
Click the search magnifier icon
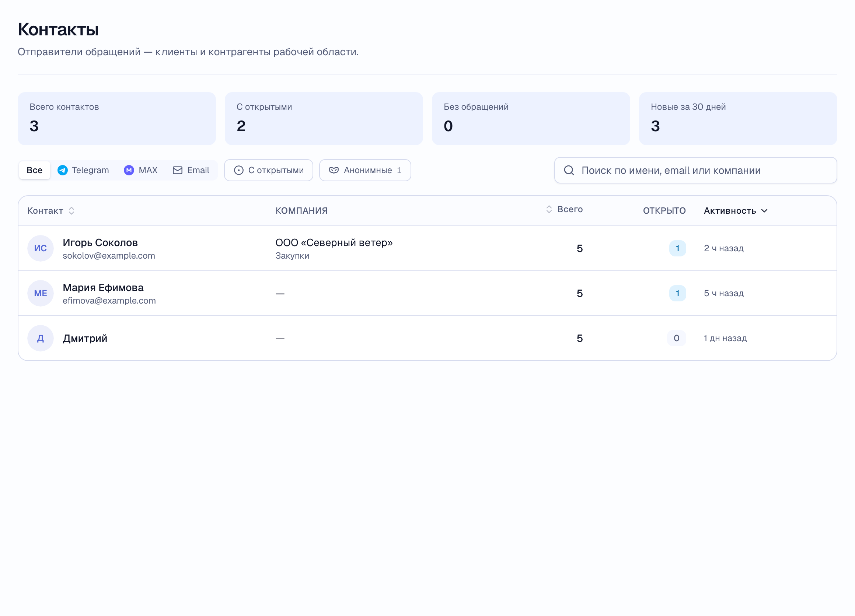point(569,170)
